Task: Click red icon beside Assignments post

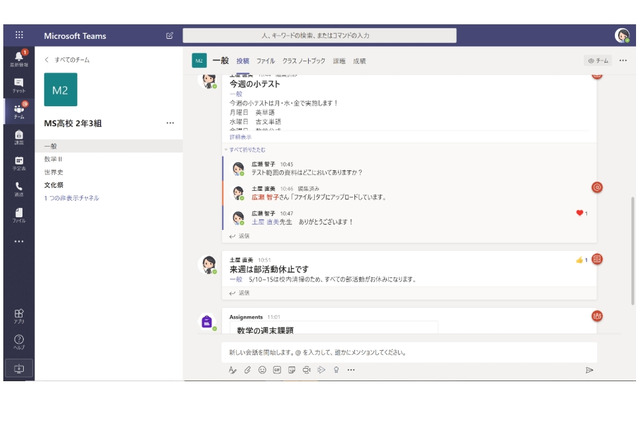Action: (x=597, y=316)
